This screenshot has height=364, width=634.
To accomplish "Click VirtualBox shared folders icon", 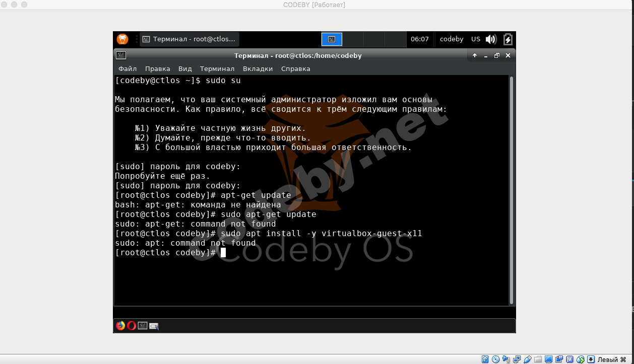I will (x=538, y=359).
